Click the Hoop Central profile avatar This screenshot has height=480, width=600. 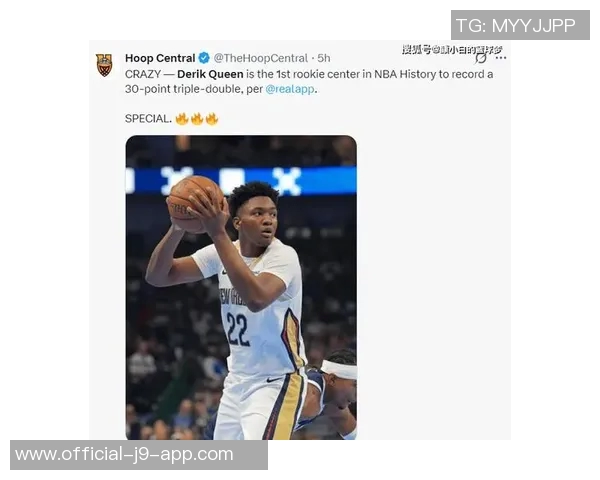[x=104, y=65]
